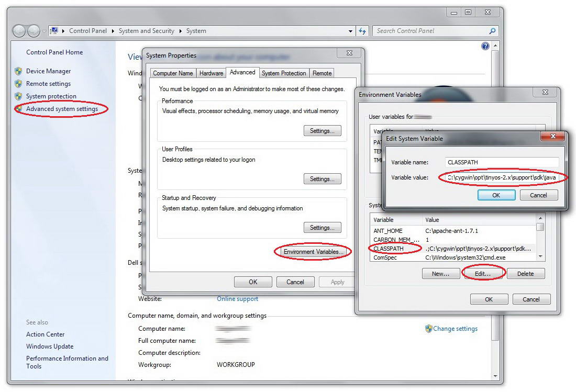Click Delete under System variables

[526, 274]
